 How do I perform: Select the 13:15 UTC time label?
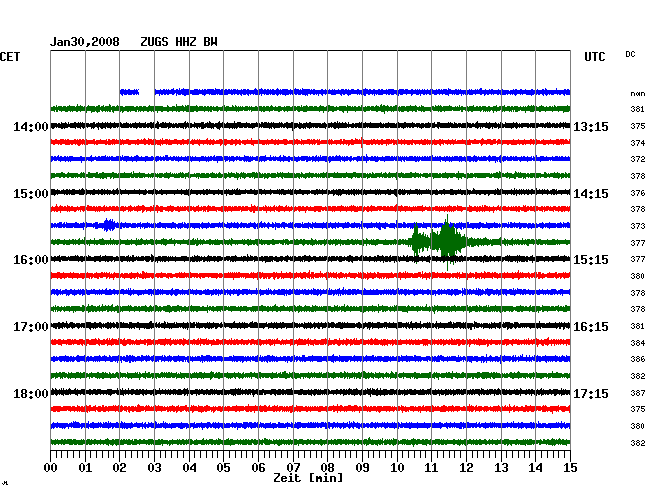(591, 126)
